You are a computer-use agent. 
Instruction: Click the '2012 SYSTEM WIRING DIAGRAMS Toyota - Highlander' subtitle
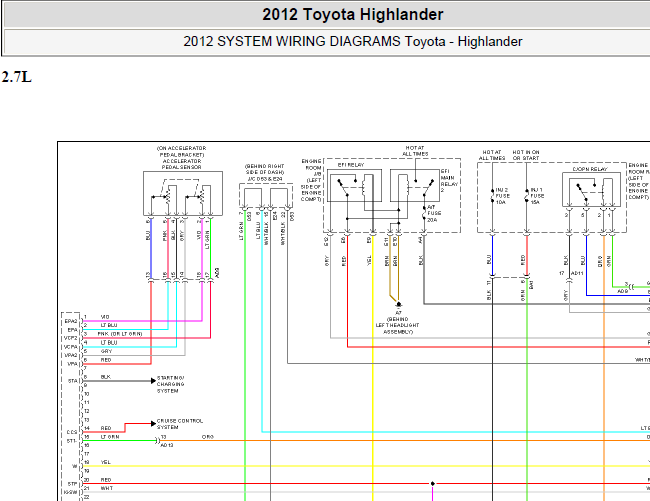pos(352,41)
